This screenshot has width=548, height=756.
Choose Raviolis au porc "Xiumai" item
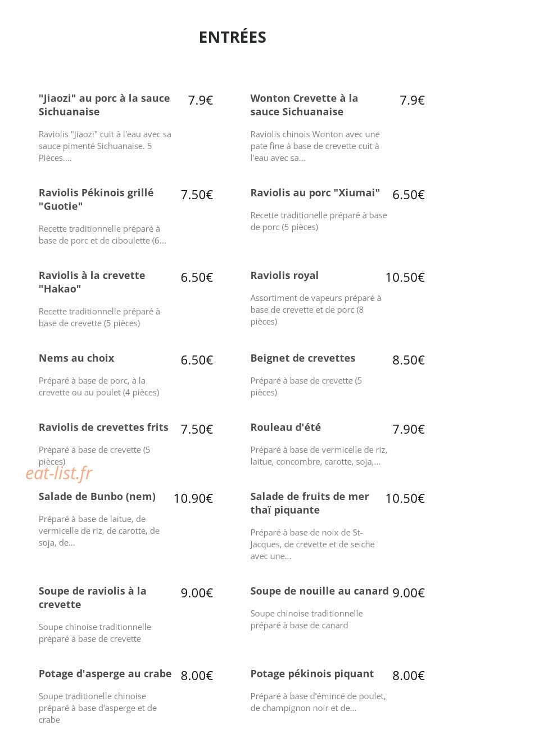point(315,192)
